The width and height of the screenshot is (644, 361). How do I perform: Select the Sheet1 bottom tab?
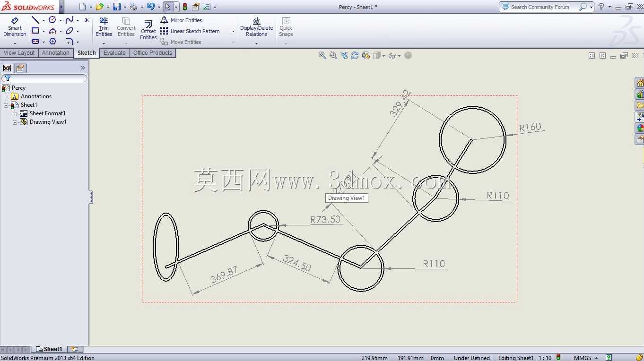[49, 349]
